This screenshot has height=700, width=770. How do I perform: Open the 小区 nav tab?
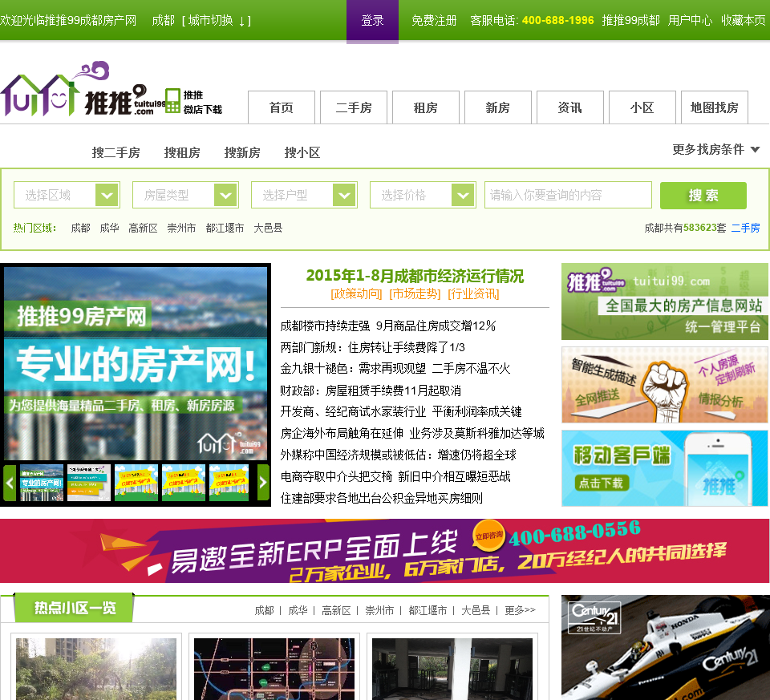coord(642,107)
